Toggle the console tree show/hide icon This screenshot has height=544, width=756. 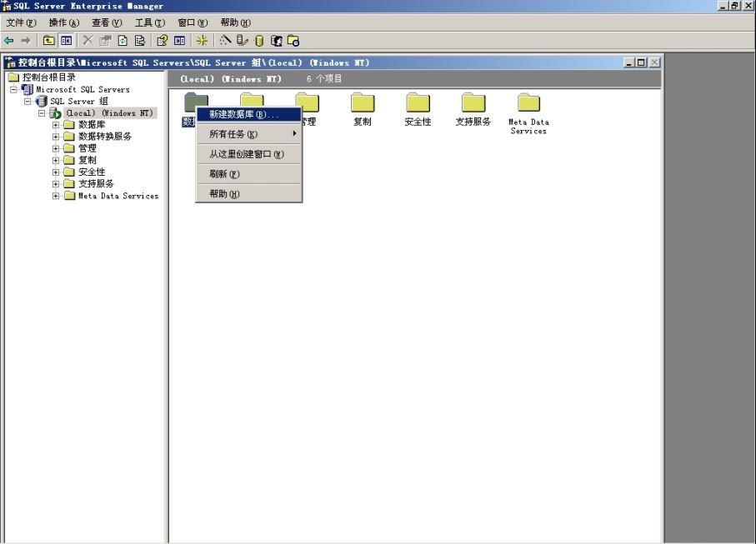click(66, 41)
